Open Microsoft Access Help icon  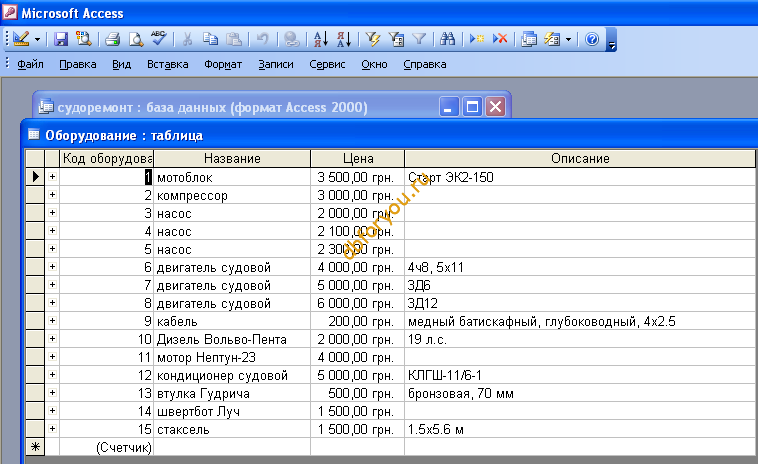coord(592,39)
